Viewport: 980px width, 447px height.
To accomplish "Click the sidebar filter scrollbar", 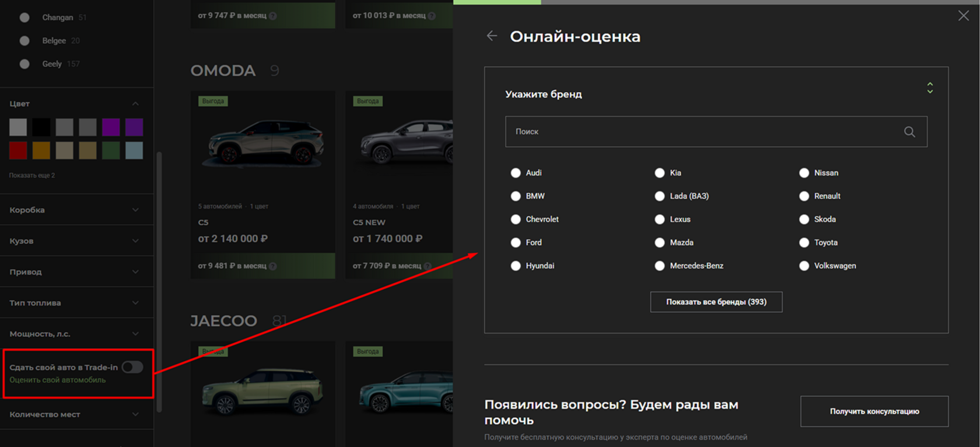I will (x=159, y=281).
